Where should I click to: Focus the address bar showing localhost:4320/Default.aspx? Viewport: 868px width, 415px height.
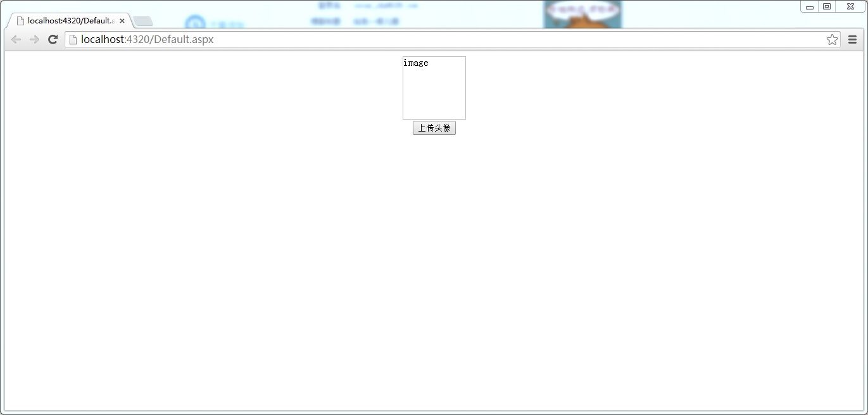click(453, 39)
